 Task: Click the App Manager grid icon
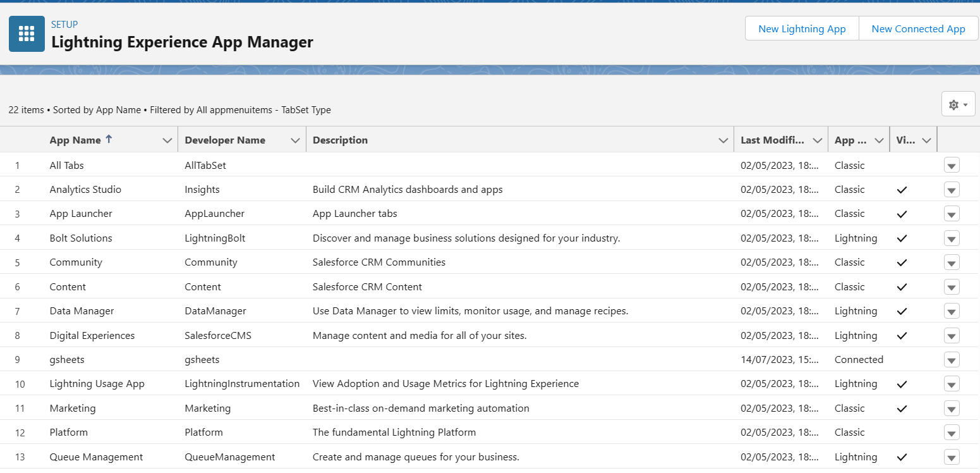tap(27, 34)
